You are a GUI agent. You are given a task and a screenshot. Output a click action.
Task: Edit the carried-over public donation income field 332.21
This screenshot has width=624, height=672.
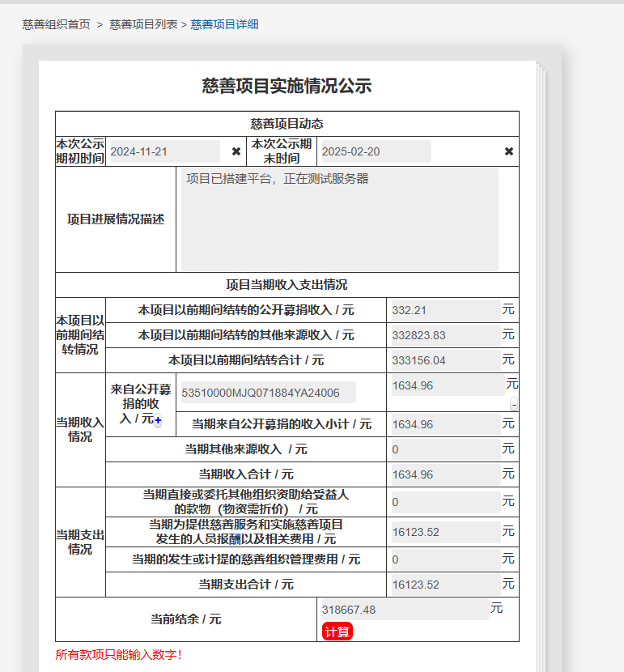pos(444,310)
